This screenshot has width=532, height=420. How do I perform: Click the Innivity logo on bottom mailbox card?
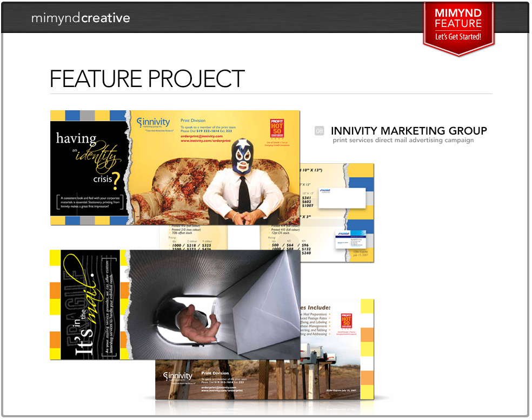(x=178, y=377)
